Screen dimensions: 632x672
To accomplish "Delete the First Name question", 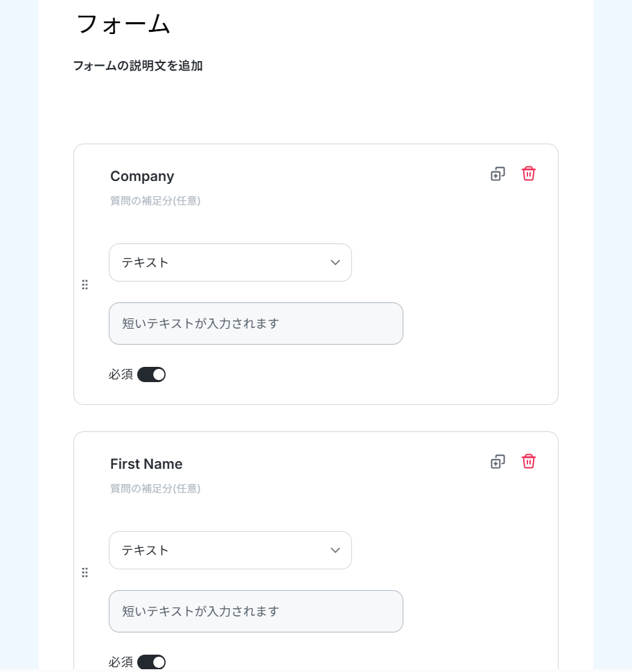I will click(x=528, y=462).
